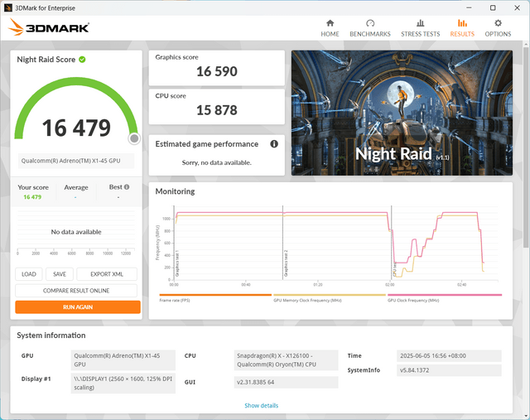Click the Night Raid preview image
The width and height of the screenshot is (530, 420).
(x=402, y=113)
